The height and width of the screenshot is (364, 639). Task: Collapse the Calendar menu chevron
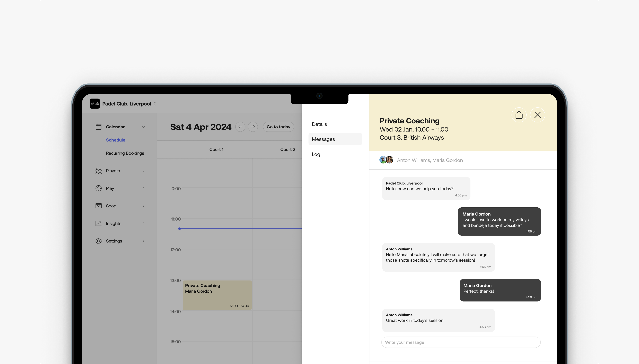click(x=143, y=127)
